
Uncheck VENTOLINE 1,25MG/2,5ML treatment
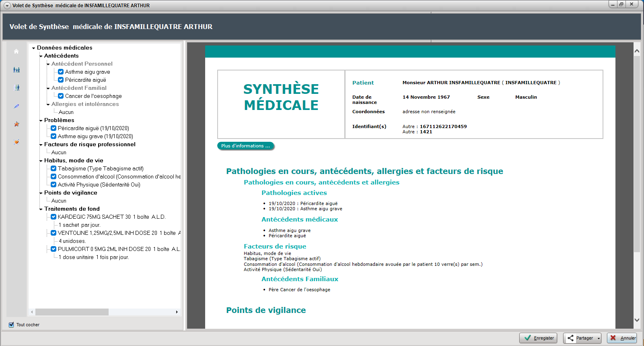53,233
